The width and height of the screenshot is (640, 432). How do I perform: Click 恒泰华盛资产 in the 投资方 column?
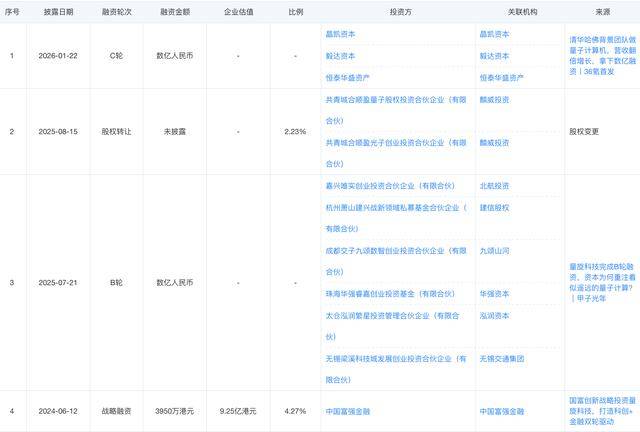click(x=353, y=76)
